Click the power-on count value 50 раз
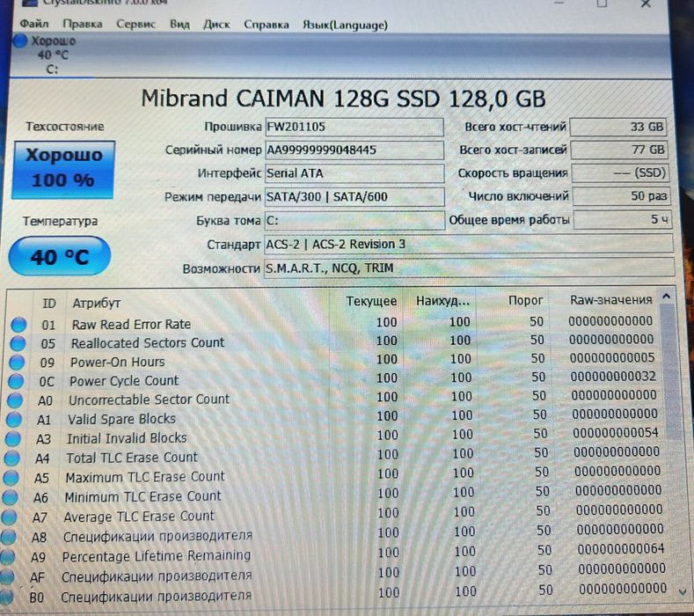Image resolution: width=694 pixels, height=616 pixels. (622, 196)
